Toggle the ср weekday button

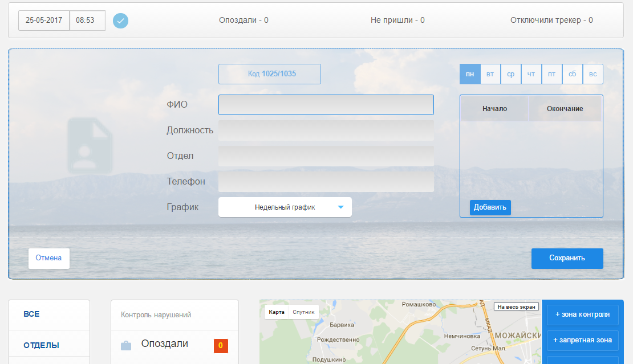(x=510, y=74)
